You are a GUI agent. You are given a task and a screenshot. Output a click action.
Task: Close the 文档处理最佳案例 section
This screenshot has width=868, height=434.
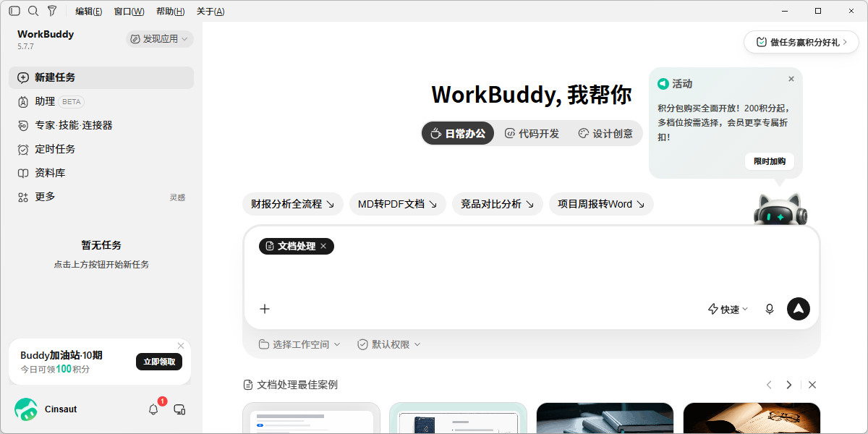point(812,385)
